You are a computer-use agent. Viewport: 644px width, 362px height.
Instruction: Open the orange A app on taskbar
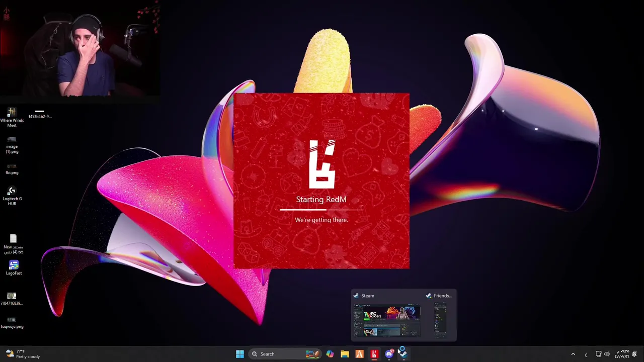click(360, 354)
